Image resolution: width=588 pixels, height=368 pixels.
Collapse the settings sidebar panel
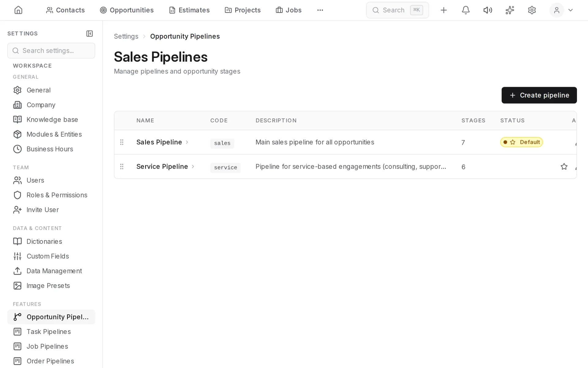pos(89,33)
